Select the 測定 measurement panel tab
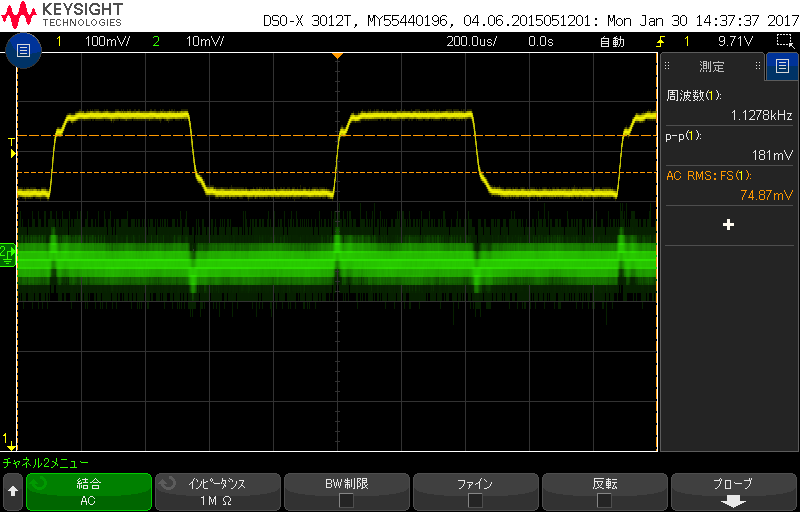 click(713, 67)
